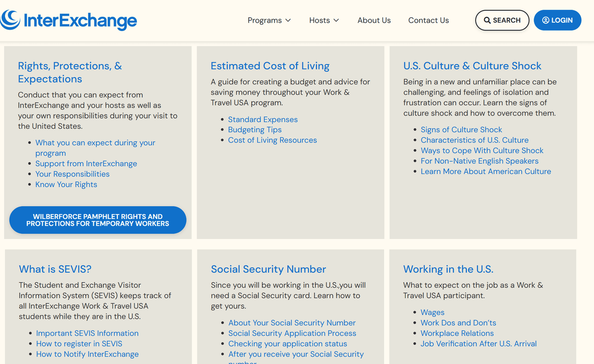Expand the Programs dropdown chevron
The width and height of the screenshot is (594, 364).
288,20
